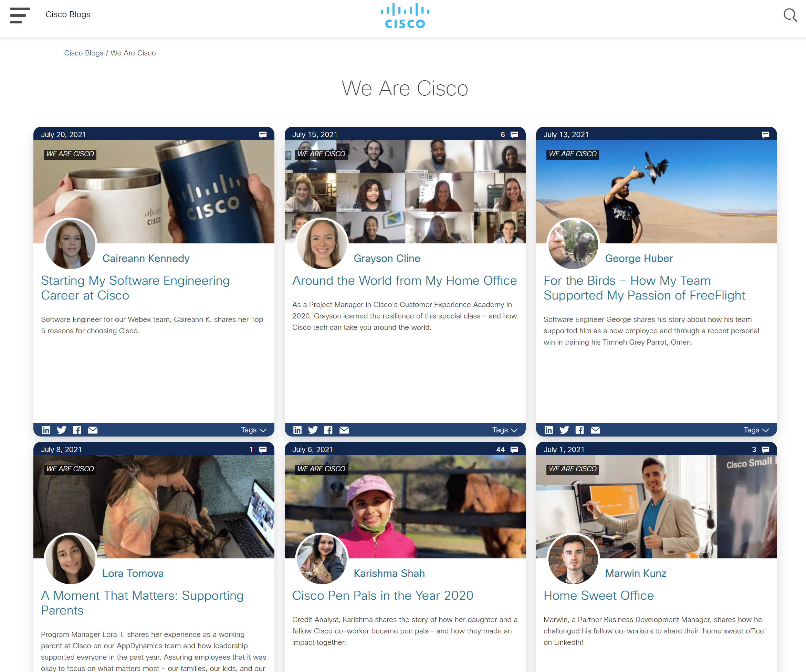The width and height of the screenshot is (806, 672).
Task: Email Grayson Cline's post
Action: 344,430
